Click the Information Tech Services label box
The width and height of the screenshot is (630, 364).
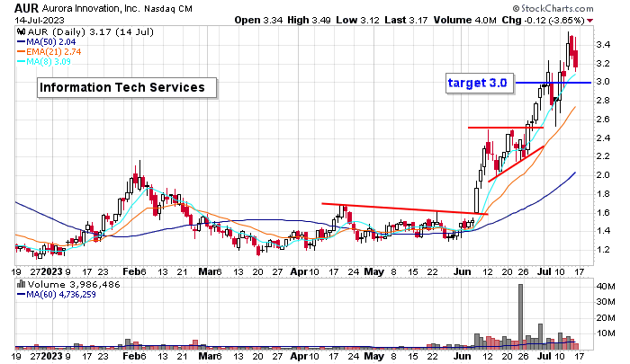pyautogui.click(x=127, y=87)
